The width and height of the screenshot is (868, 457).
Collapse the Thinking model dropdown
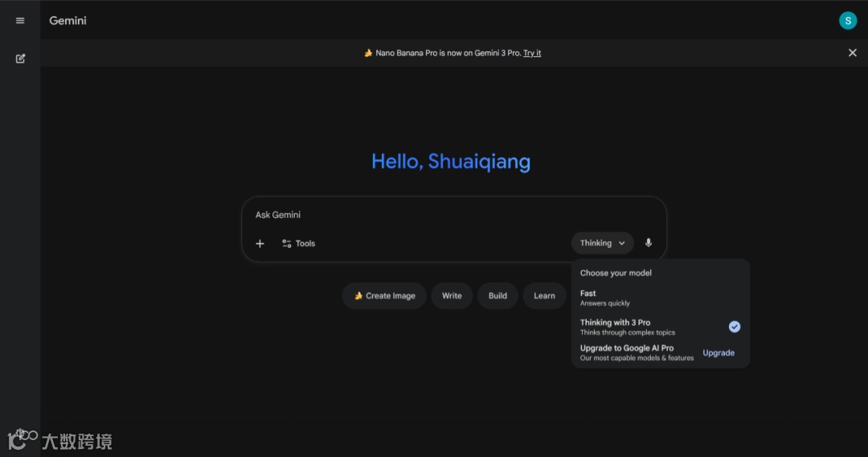click(602, 243)
